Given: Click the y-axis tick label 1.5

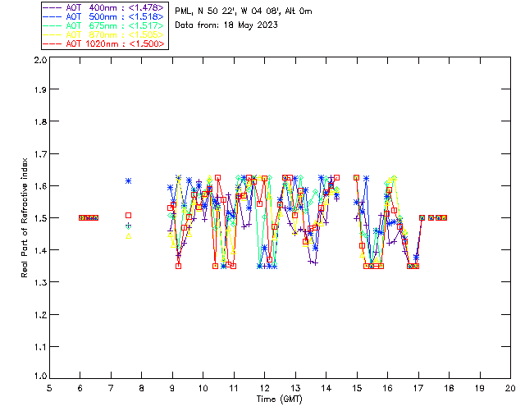Looking at the screenshot, I should 40,218.
